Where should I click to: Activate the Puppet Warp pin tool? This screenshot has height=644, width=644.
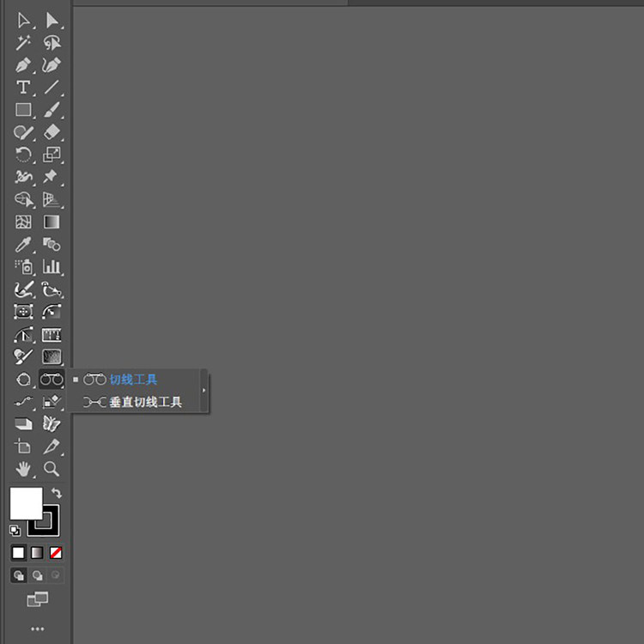pyautogui.click(x=51, y=177)
